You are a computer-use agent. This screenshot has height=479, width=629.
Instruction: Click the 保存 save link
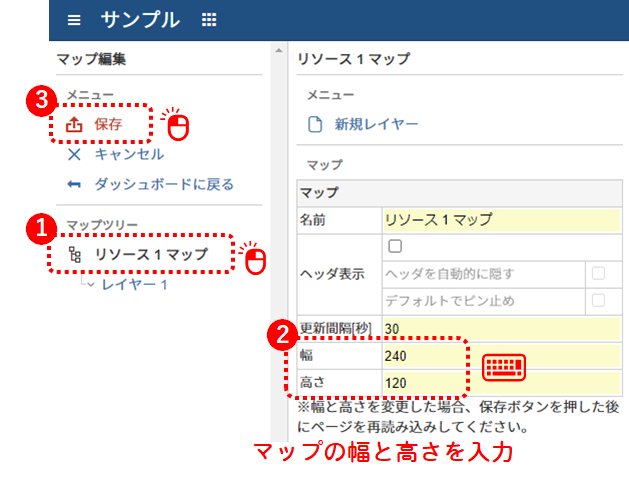(108, 124)
